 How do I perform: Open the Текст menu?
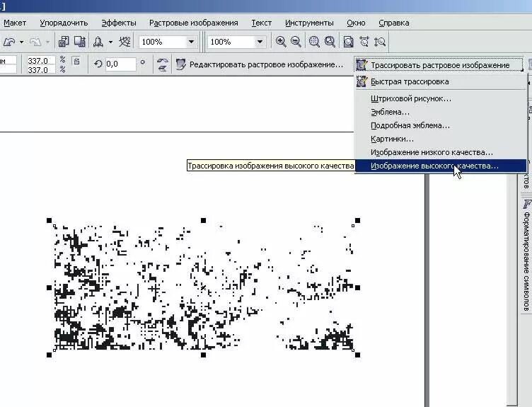pos(261,23)
